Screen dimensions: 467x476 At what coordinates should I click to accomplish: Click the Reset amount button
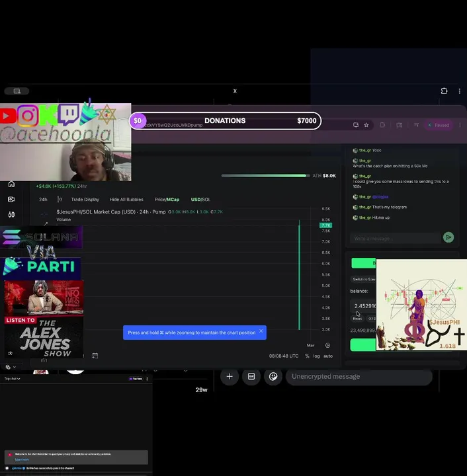(357, 319)
